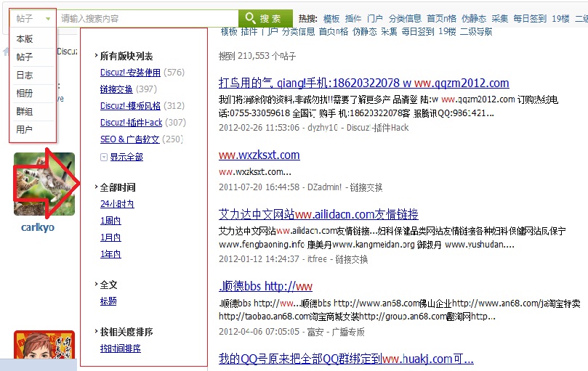
Task: Open hot search term 模板 in top bar
Action: pos(331,18)
